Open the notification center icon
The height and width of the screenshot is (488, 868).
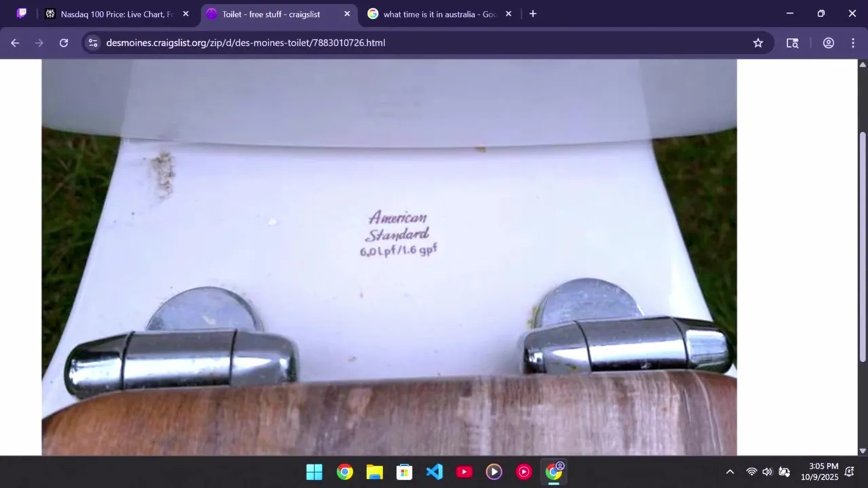click(x=850, y=472)
